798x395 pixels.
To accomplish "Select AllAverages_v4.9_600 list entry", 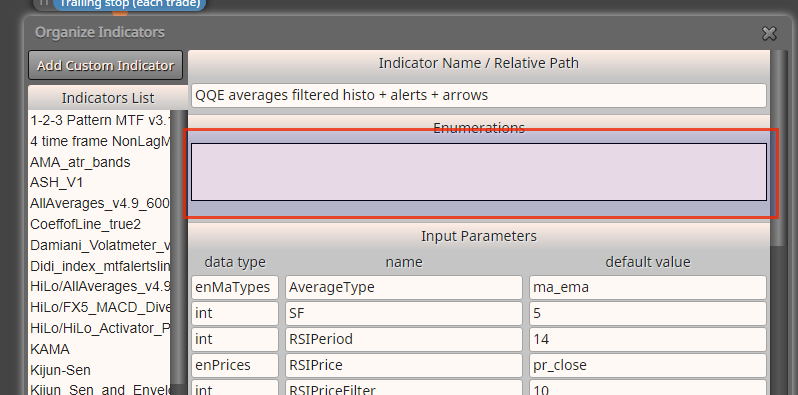I will (100, 203).
